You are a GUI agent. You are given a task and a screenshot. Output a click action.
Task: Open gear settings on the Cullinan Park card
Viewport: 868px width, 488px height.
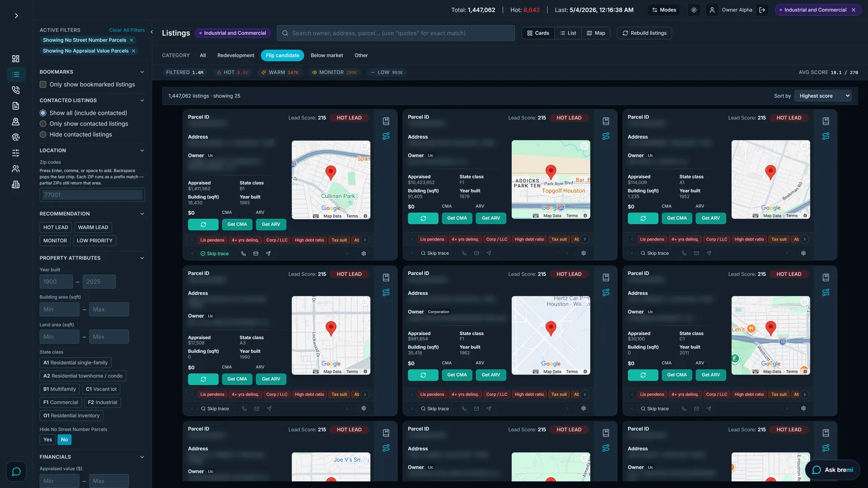tap(364, 253)
